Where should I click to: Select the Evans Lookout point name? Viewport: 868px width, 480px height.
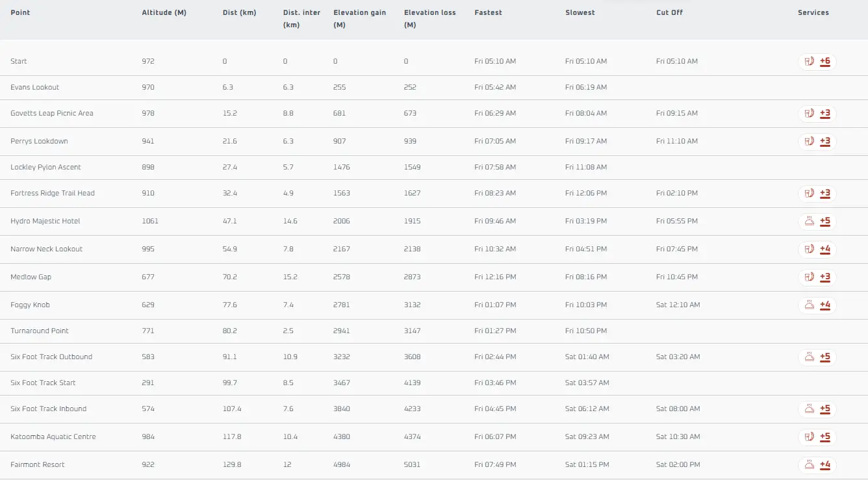point(34,87)
